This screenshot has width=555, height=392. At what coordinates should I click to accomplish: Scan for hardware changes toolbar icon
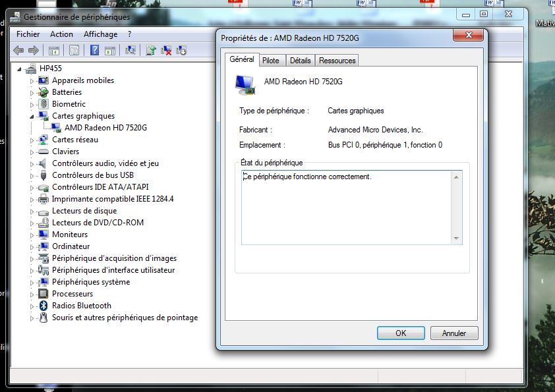[x=131, y=50]
